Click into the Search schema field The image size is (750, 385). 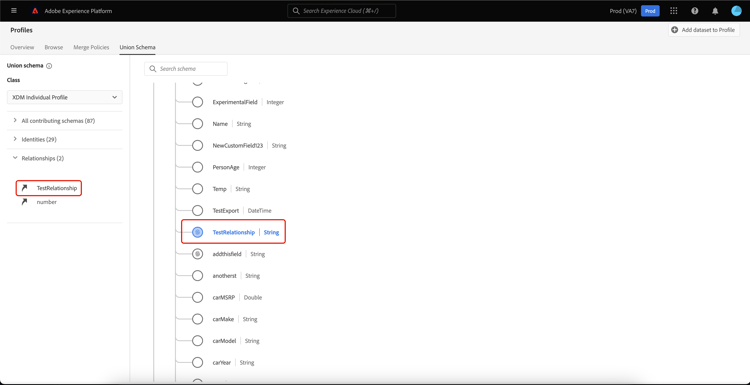[x=186, y=69]
